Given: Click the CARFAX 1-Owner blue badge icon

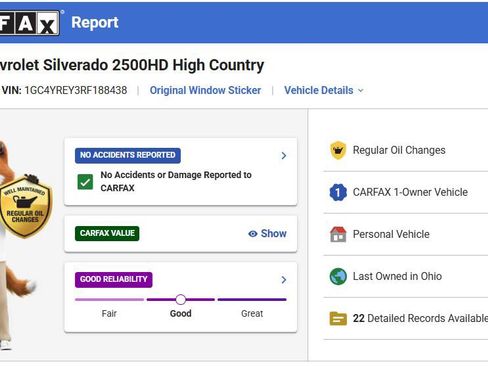Looking at the screenshot, I should 338,192.
